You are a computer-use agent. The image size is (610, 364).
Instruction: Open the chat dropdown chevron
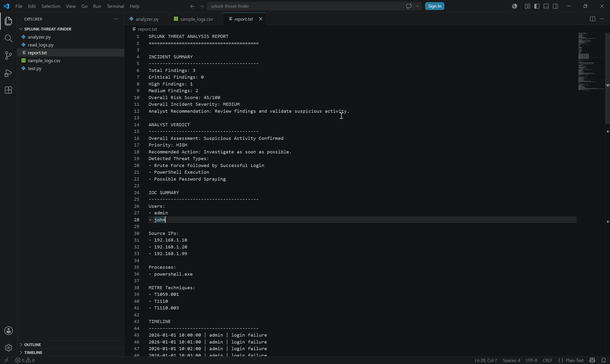(x=417, y=6)
